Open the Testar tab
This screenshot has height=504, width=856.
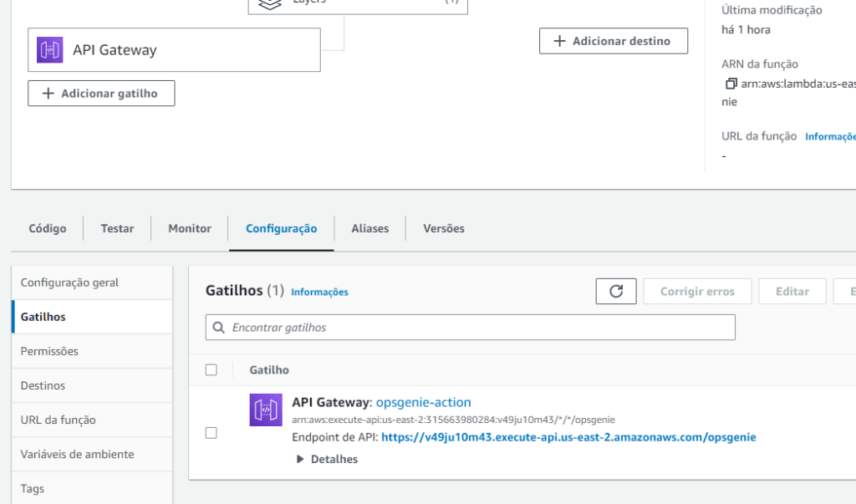(117, 228)
